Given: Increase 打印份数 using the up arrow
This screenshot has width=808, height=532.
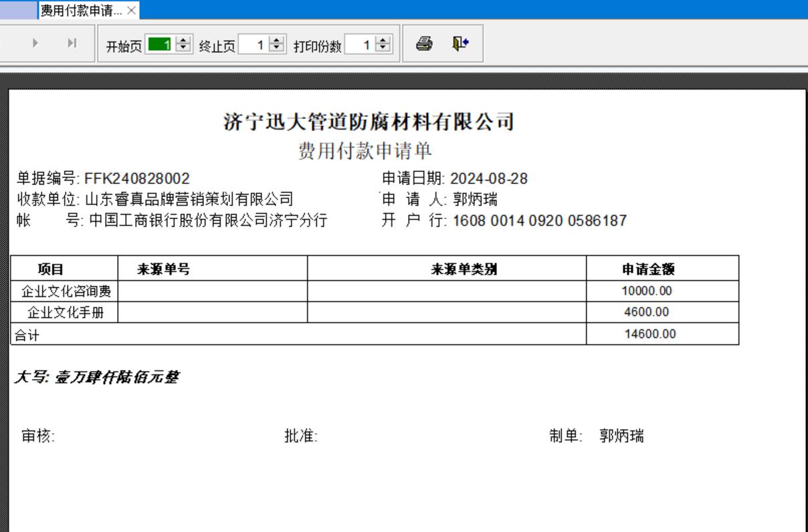Looking at the screenshot, I should [x=383, y=41].
